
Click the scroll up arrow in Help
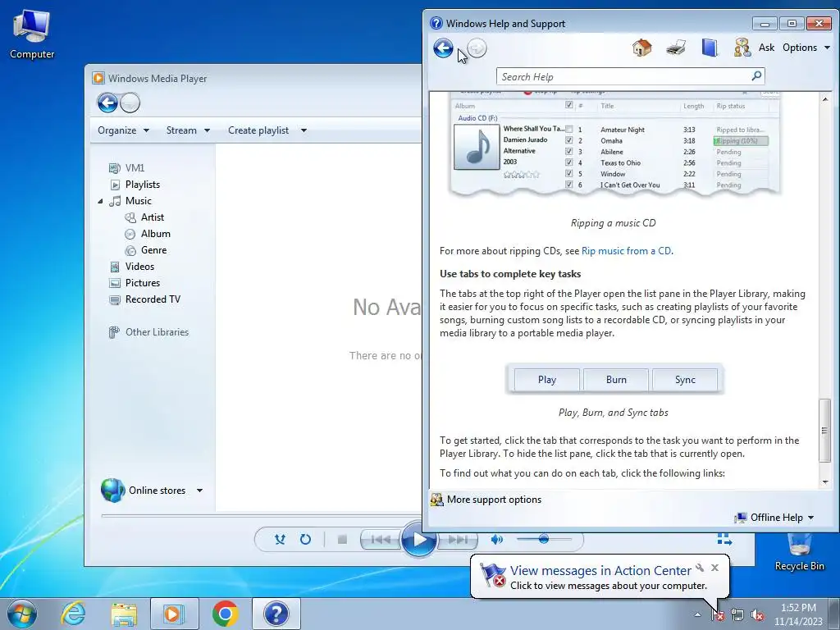[825, 99]
